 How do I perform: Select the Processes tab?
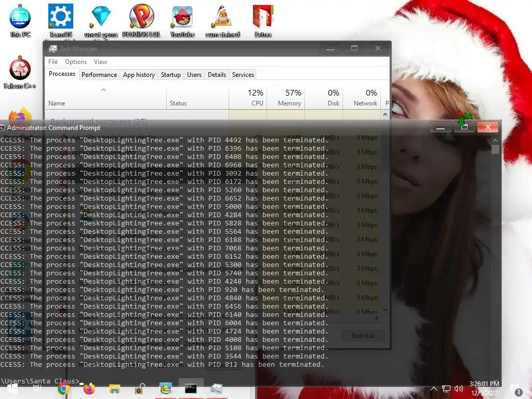pos(62,74)
